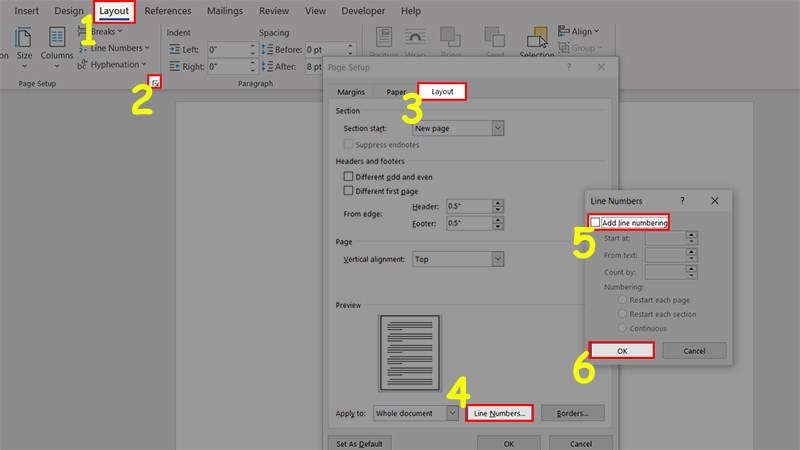Open the Mailings ribbon tab
The image size is (800, 450).
(224, 11)
